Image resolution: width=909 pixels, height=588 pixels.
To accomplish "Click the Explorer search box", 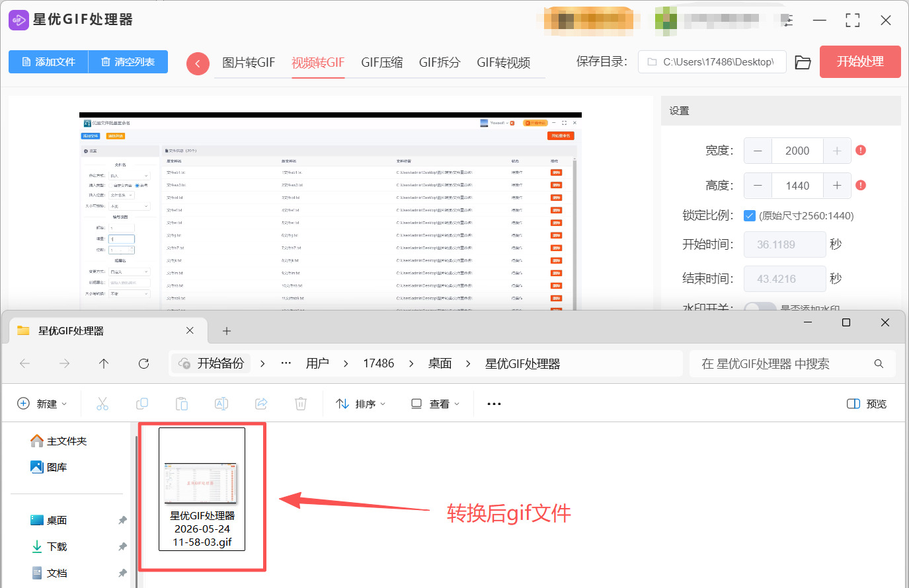I will click(792, 363).
